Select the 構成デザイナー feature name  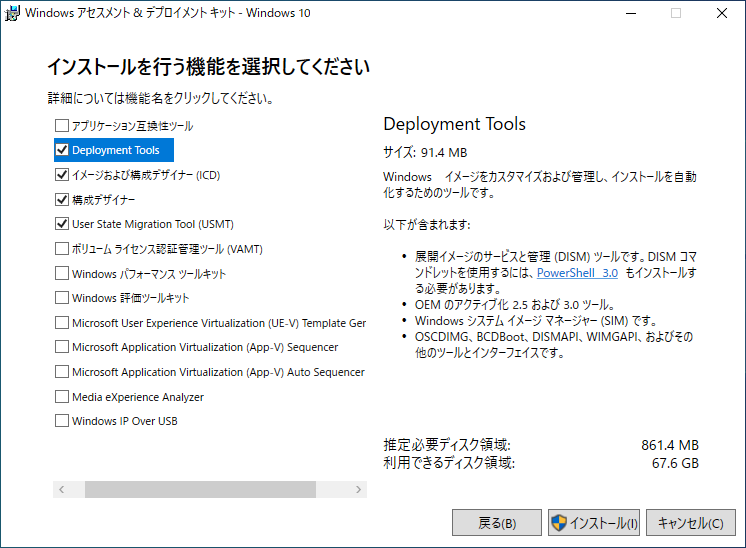coord(104,200)
